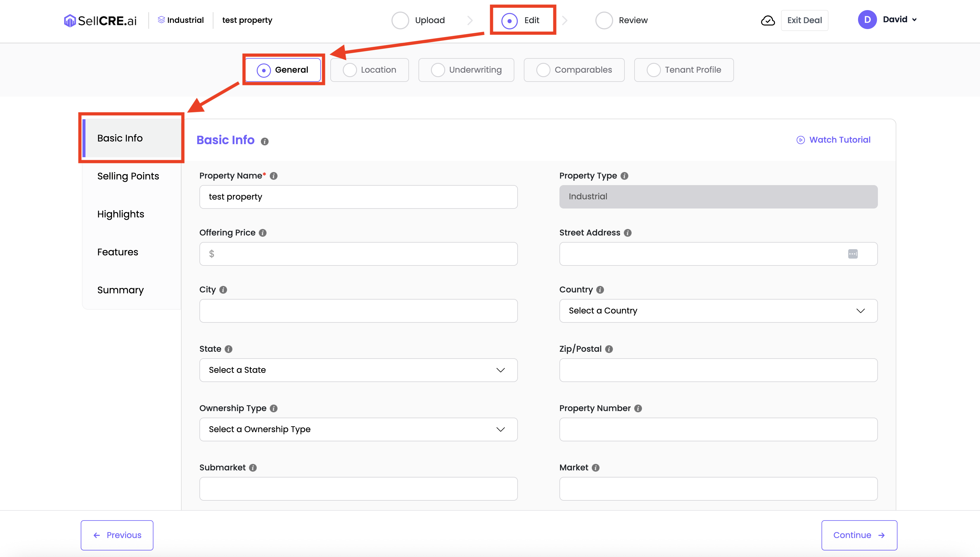The width and height of the screenshot is (980, 557).
Task: Click the City input field
Action: 358,311
